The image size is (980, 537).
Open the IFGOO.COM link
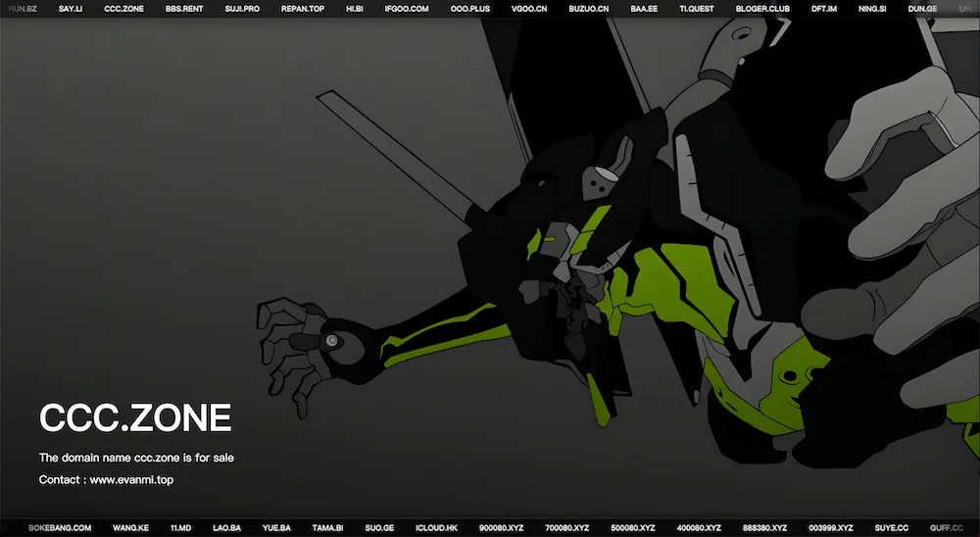pyautogui.click(x=407, y=9)
